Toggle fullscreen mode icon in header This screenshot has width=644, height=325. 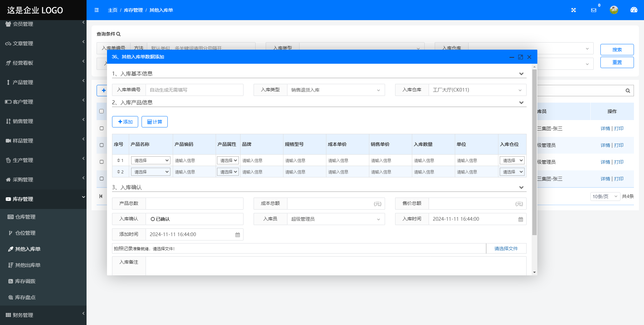pos(574,10)
